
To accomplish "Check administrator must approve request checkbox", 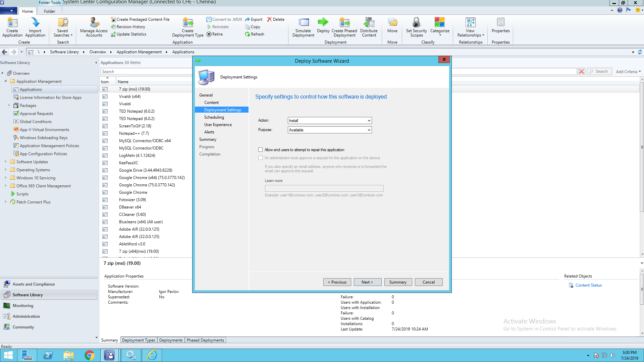I will point(261,158).
